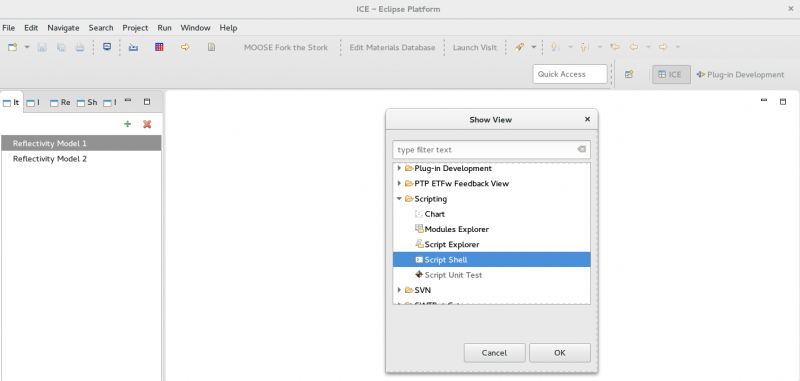Select Reflectivity Model 2 item
The image size is (800, 381).
[x=81, y=159]
